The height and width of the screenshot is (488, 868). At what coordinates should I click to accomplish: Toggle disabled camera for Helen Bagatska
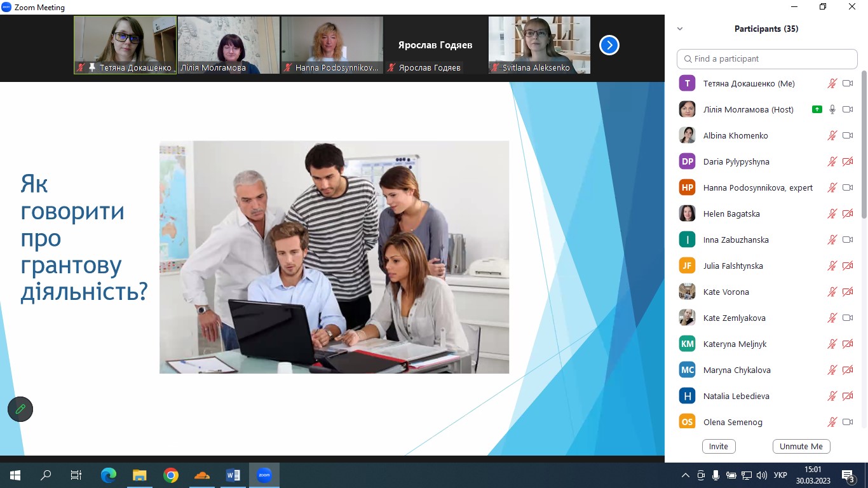tap(847, 213)
